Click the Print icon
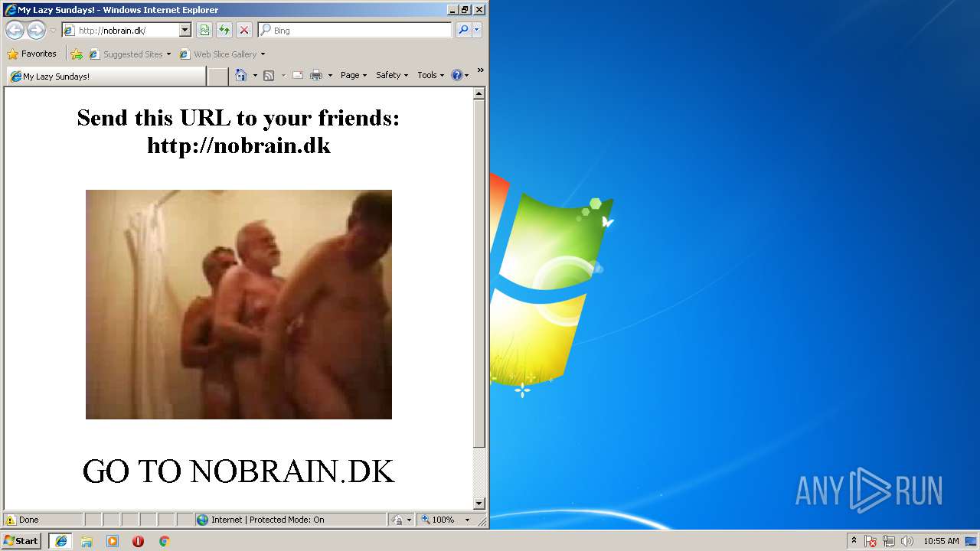 [x=316, y=75]
